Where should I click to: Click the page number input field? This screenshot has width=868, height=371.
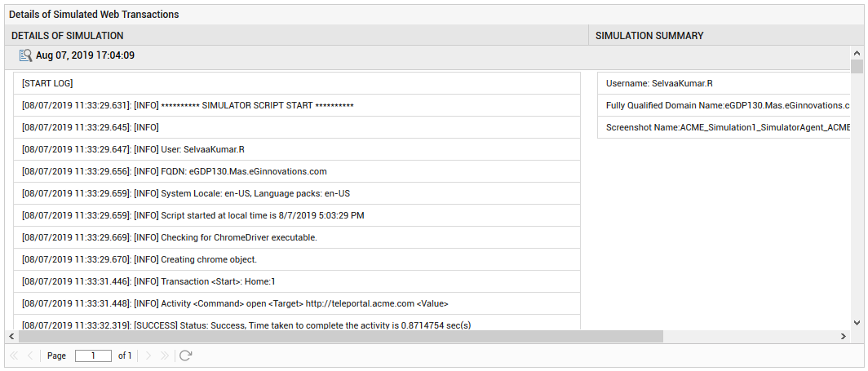[x=93, y=356]
